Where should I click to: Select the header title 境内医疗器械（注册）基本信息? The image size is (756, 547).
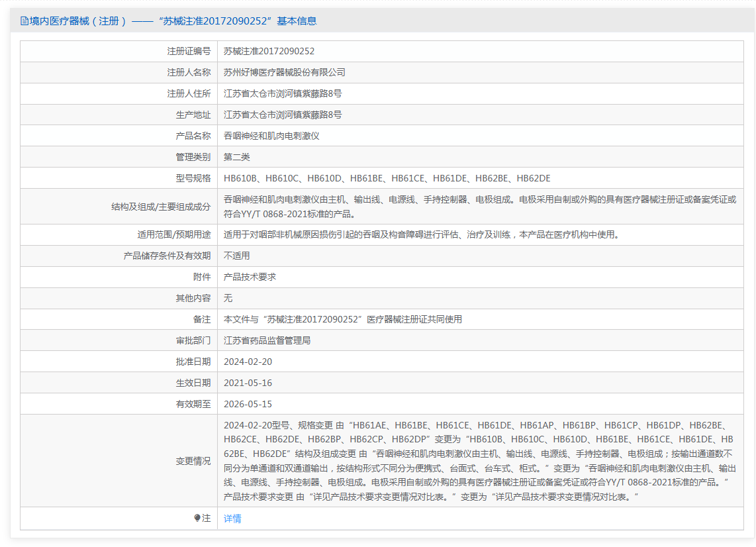coord(173,21)
